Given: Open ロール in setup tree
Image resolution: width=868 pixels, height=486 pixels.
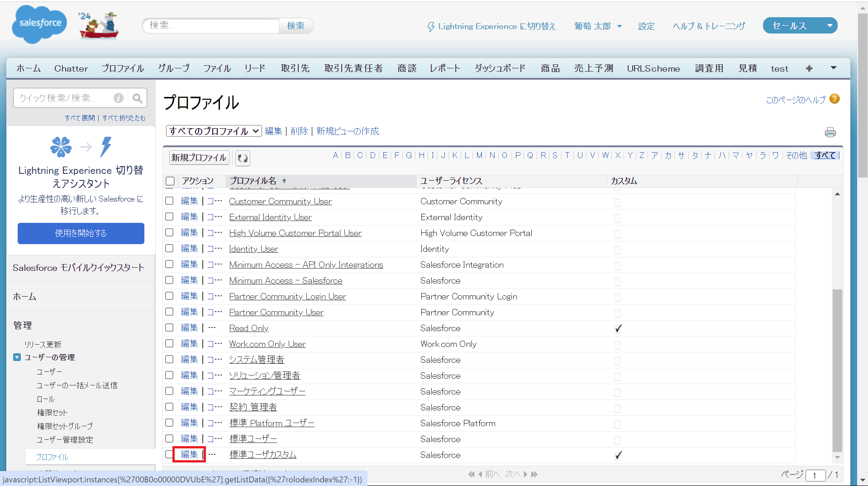Looking at the screenshot, I should pyautogui.click(x=46, y=399).
